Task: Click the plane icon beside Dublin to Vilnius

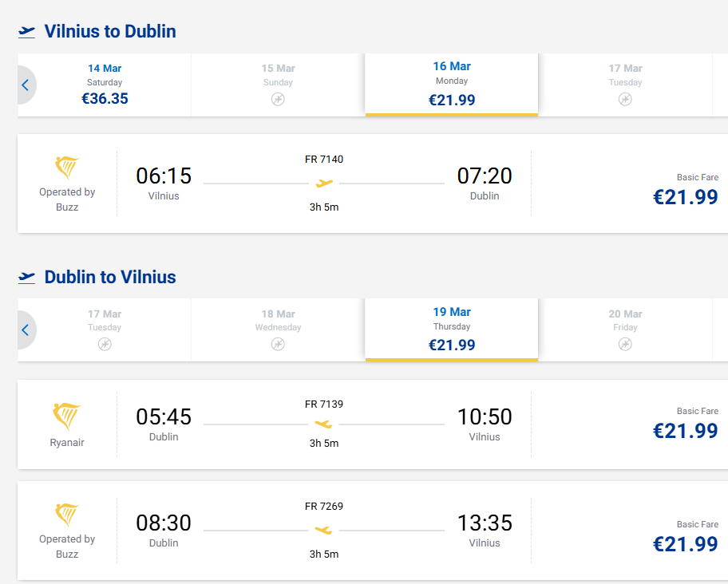Action: [x=27, y=278]
